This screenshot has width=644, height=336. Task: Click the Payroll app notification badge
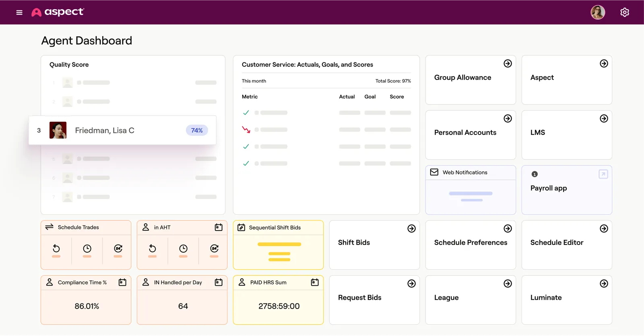point(535,174)
